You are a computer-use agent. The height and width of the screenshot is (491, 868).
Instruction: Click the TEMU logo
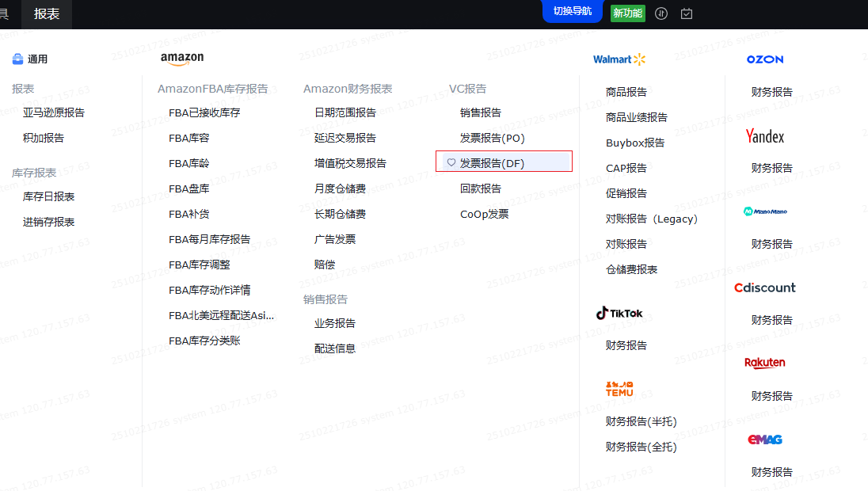[619, 389]
